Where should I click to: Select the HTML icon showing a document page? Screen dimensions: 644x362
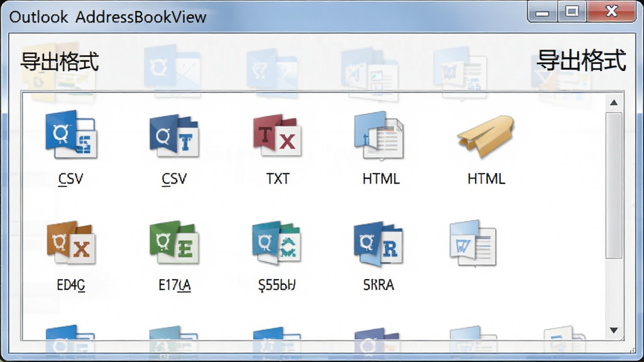pos(379,136)
